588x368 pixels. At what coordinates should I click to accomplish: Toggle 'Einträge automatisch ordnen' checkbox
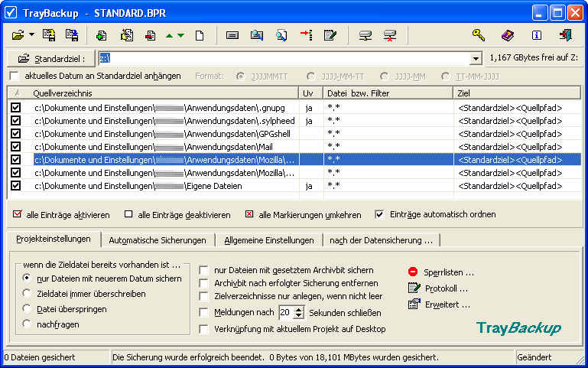tap(379, 214)
